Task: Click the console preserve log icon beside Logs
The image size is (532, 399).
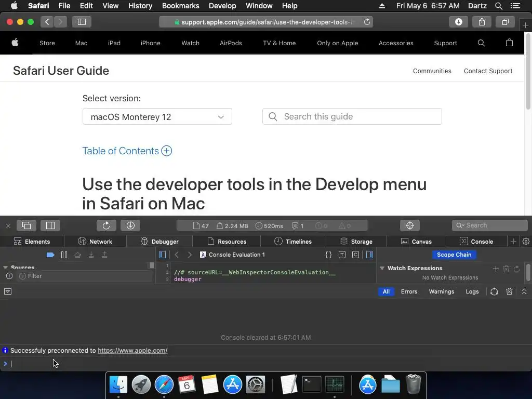Action: pos(495,291)
